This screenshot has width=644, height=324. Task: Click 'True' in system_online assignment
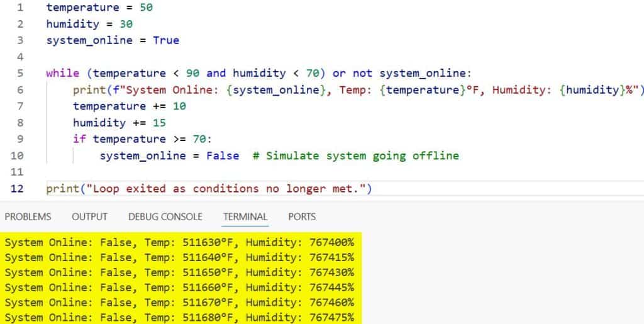click(166, 40)
